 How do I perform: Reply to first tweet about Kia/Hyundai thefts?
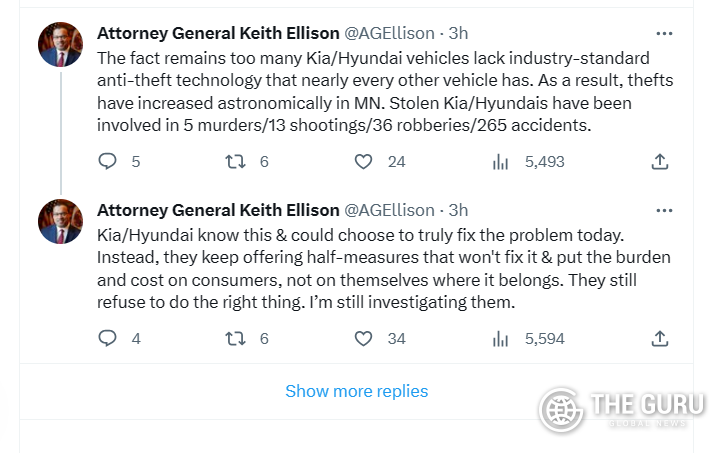[108, 161]
